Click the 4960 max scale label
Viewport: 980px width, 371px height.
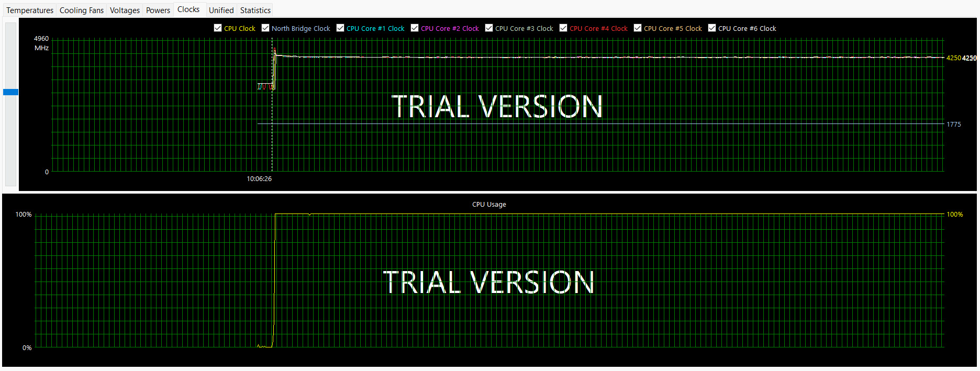(x=41, y=39)
